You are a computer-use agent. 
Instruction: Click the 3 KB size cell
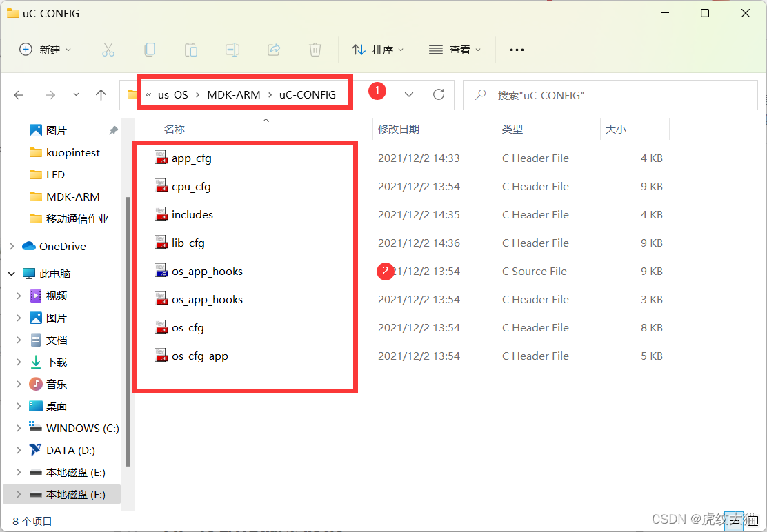652,300
